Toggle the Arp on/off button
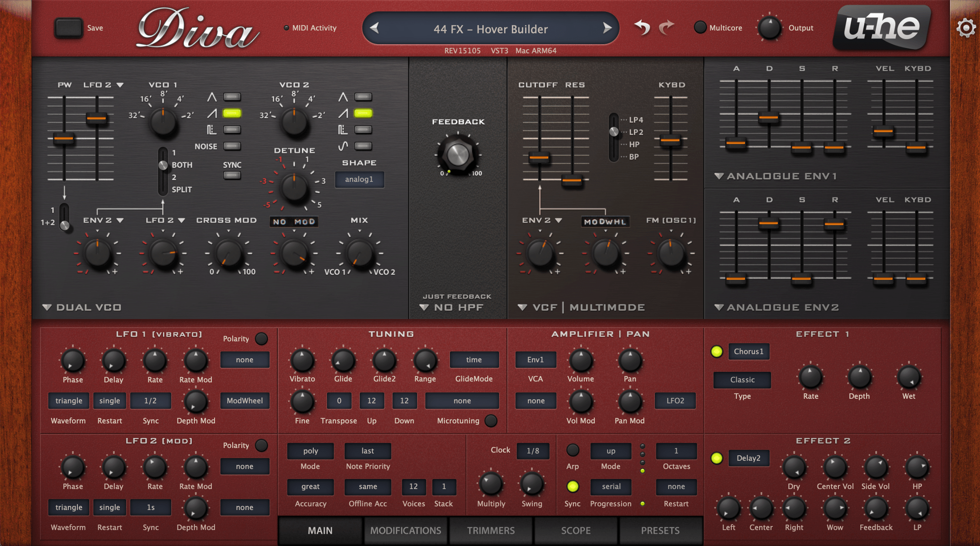 pyautogui.click(x=572, y=450)
